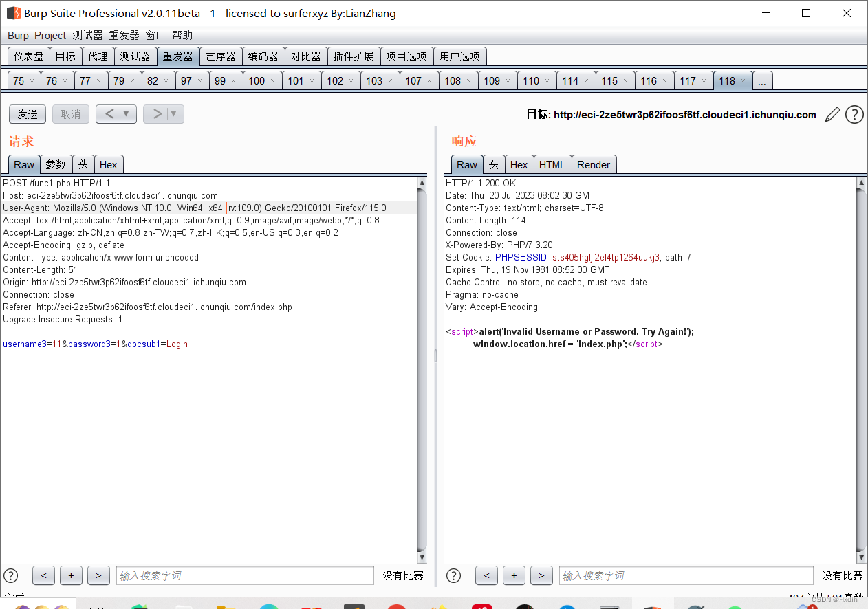This screenshot has height=609, width=868.
Task: Select the response 头 tab
Action: coord(493,164)
